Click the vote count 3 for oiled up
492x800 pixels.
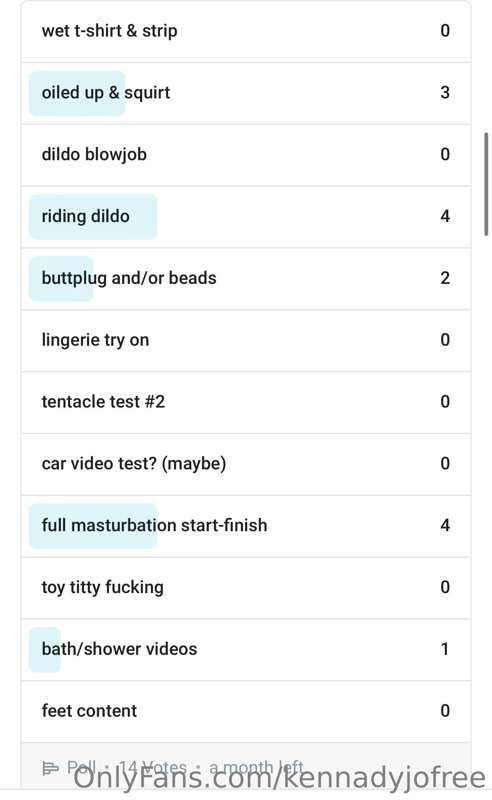click(445, 93)
